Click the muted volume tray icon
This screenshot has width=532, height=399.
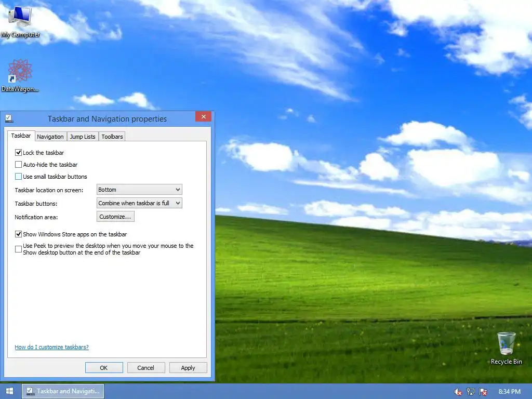point(458,392)
